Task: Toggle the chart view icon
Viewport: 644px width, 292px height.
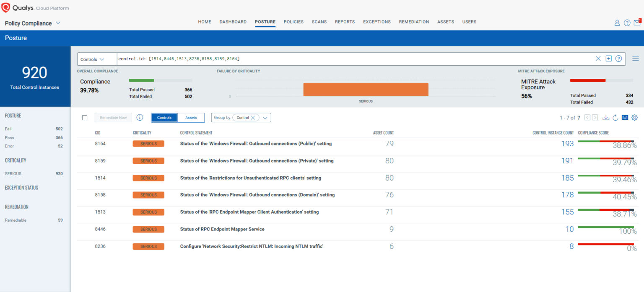Action: tap(625, 118)
